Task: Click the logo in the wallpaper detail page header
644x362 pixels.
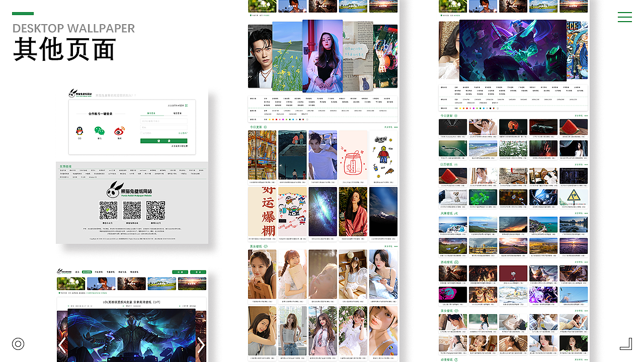Action: 64,271
